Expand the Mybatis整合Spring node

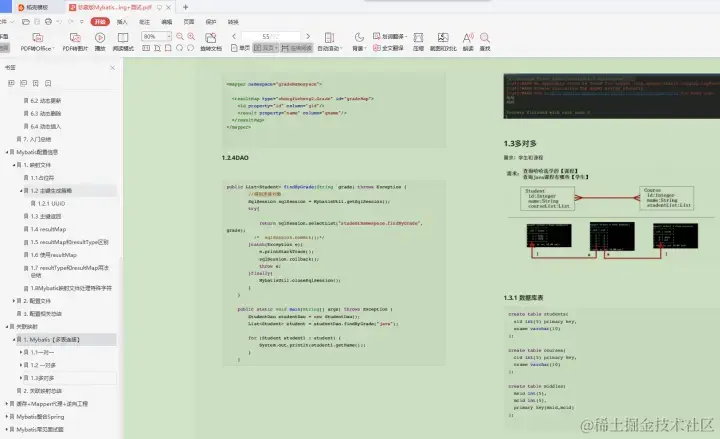pos(7,416)
